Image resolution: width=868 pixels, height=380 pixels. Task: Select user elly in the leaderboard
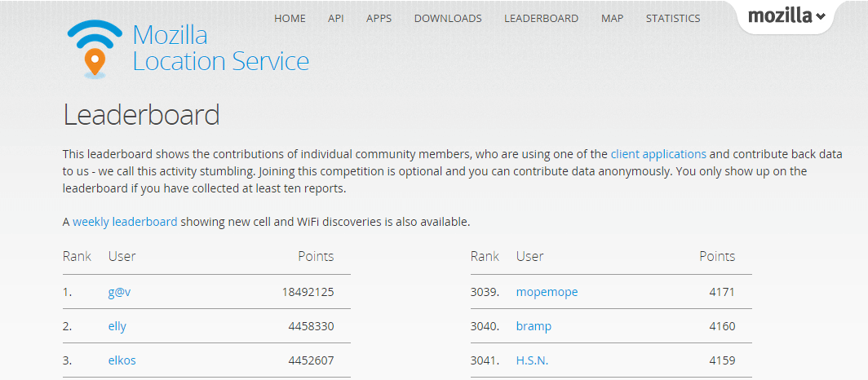pos(117,326)
